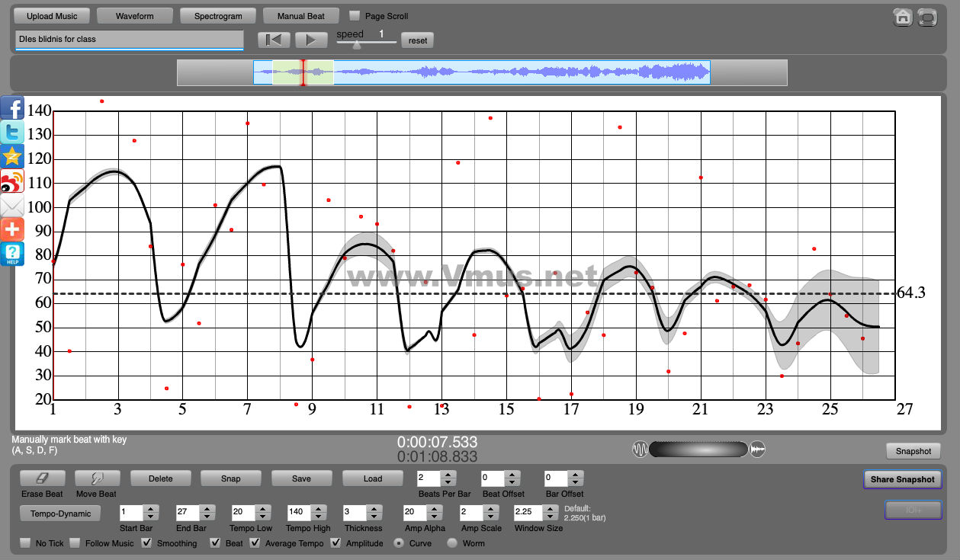This screenshot has height=560, width=960.
Task: Click the speed slider handle
Action: point(356,44)
